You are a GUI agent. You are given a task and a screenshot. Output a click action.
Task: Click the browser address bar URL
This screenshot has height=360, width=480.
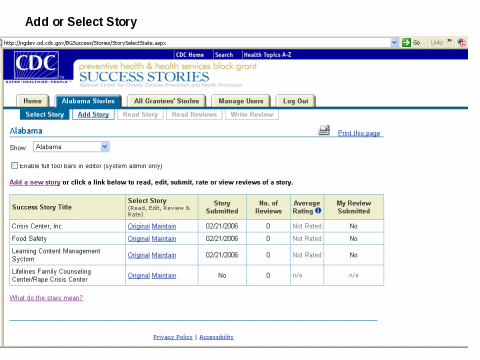point(85,43)
